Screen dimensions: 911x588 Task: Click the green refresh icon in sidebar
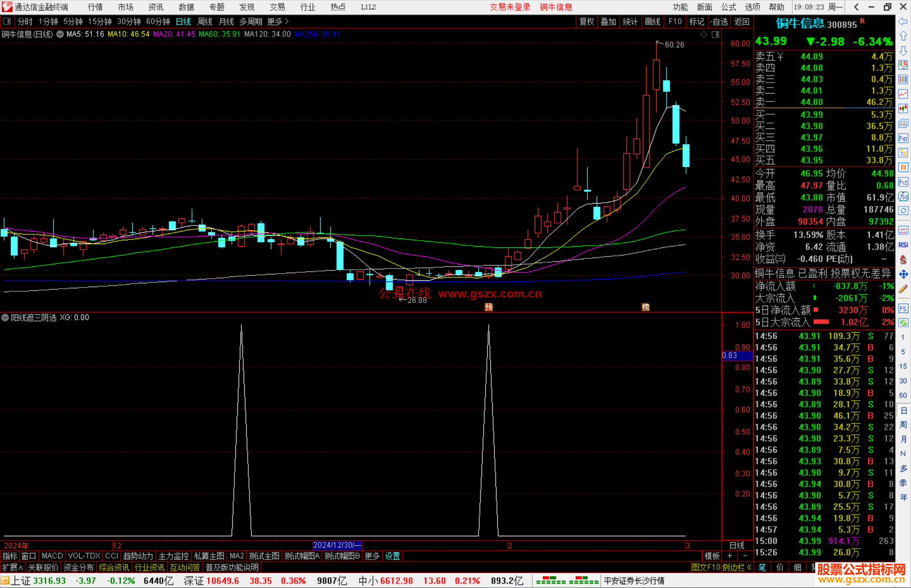click(903, 322)
